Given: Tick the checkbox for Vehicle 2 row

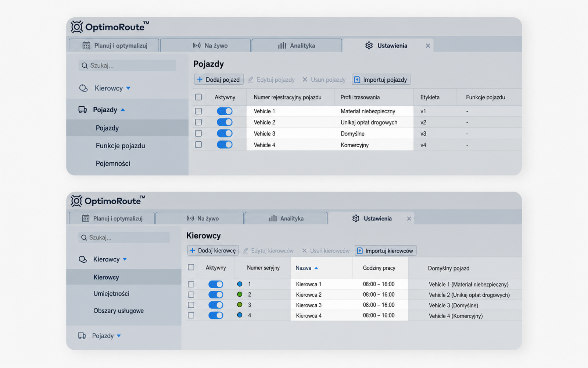Looking at the screenshot, I should [x=198, y=122].
